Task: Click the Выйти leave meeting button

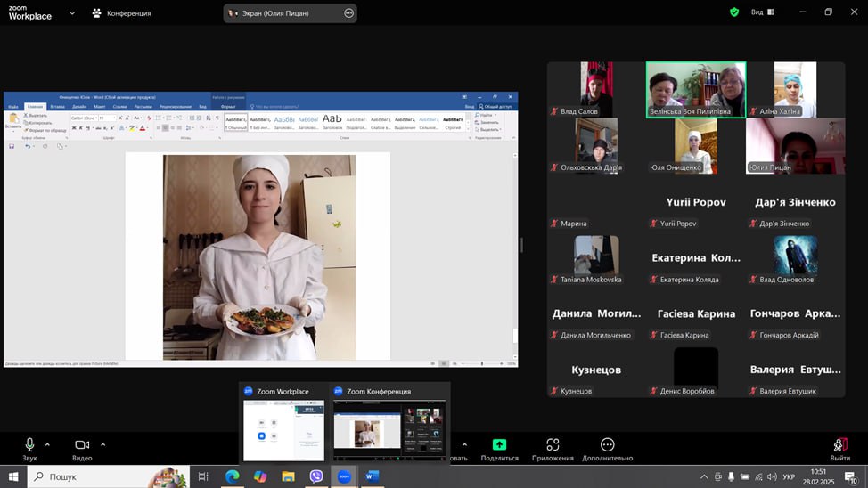Action: pyautogui.click(x=839, y=447)
